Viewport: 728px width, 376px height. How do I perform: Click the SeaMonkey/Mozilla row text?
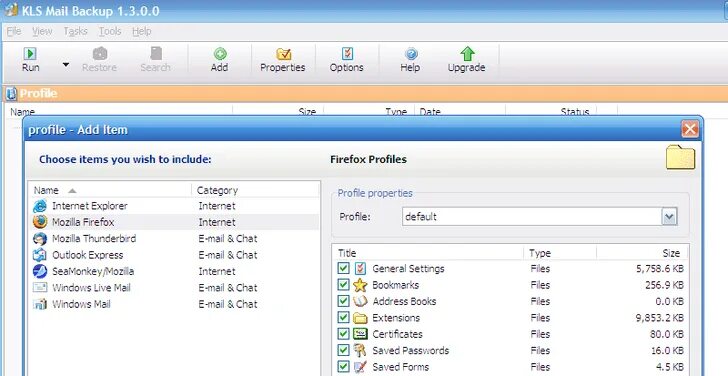93,271
